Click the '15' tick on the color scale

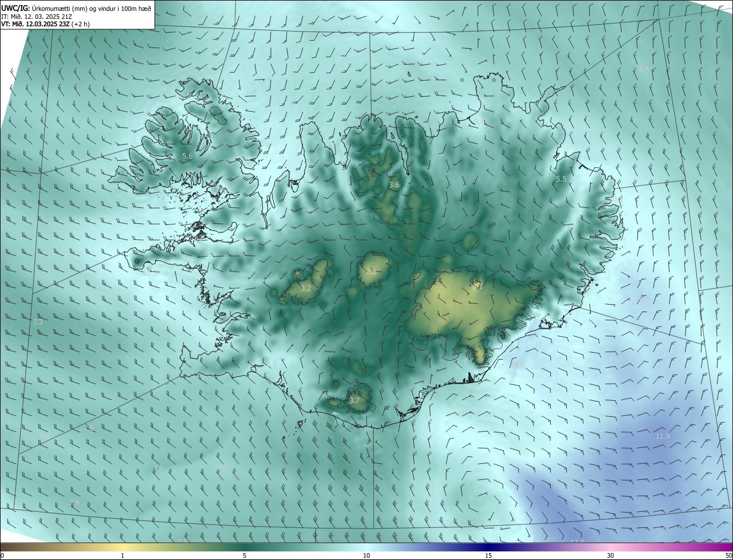[488, 555]
